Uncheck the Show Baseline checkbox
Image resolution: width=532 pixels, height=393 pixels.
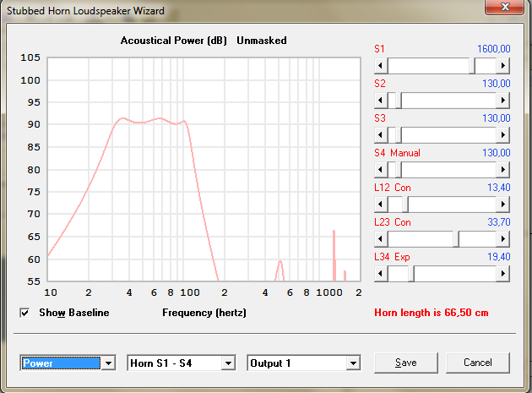(x=24, y=313)
